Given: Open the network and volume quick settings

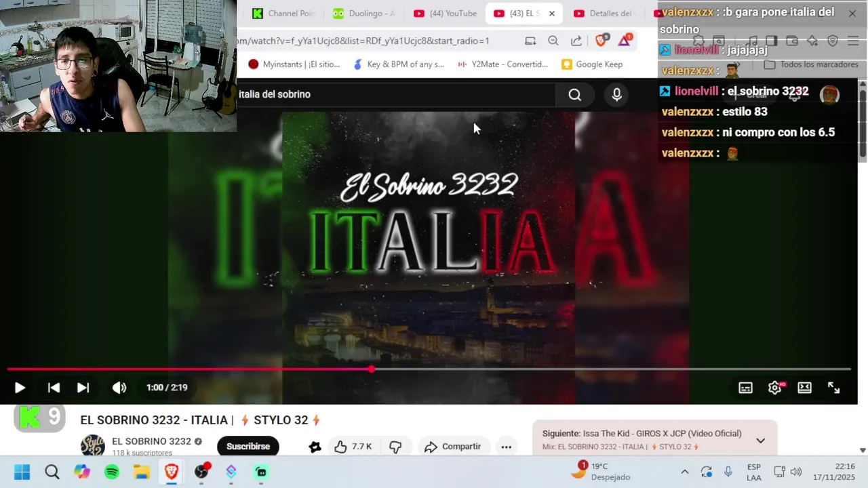Looking at the screenshot, I should tap(788, 472).
